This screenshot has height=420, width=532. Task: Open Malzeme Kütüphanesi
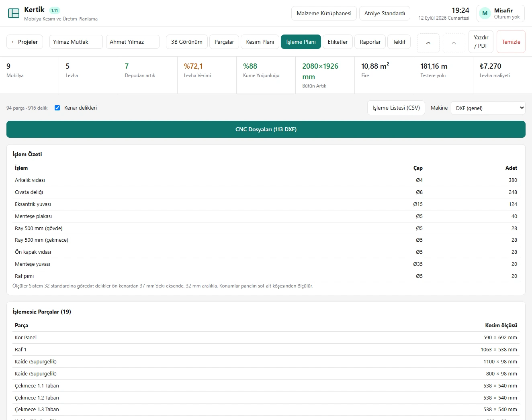point(324,13)
